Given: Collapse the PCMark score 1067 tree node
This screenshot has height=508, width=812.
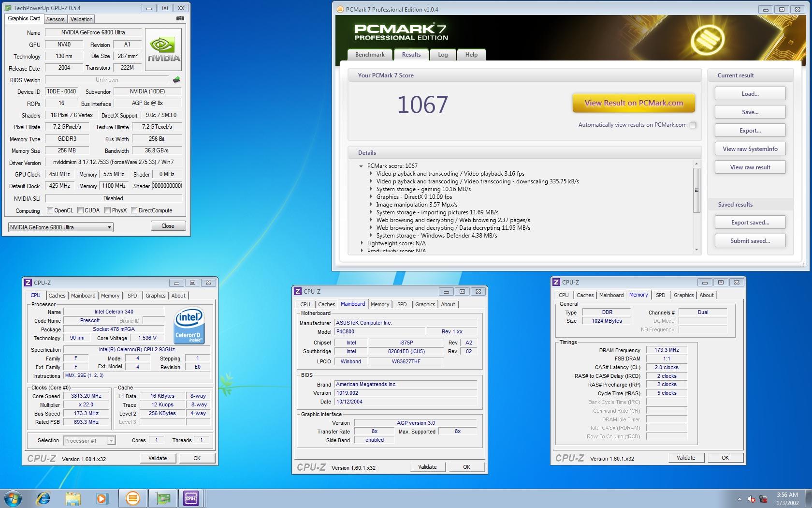Looking at the screenshot, I should click(361, 166).
